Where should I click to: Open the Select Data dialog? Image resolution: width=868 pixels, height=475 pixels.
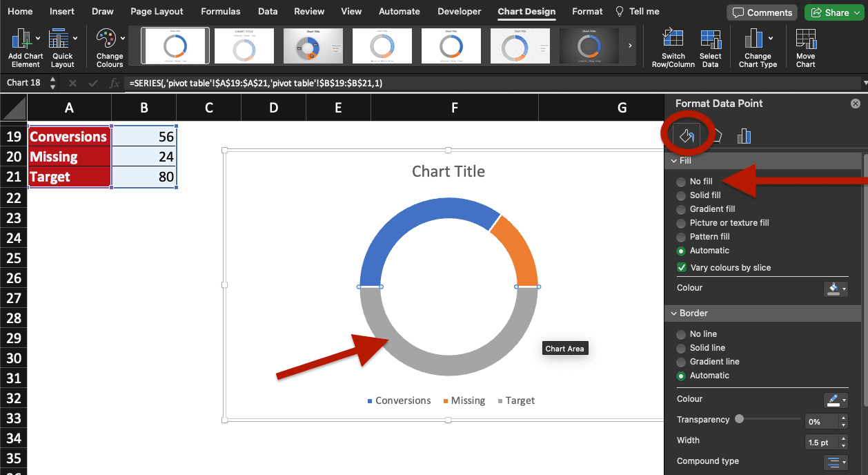(x=711, y=46)
